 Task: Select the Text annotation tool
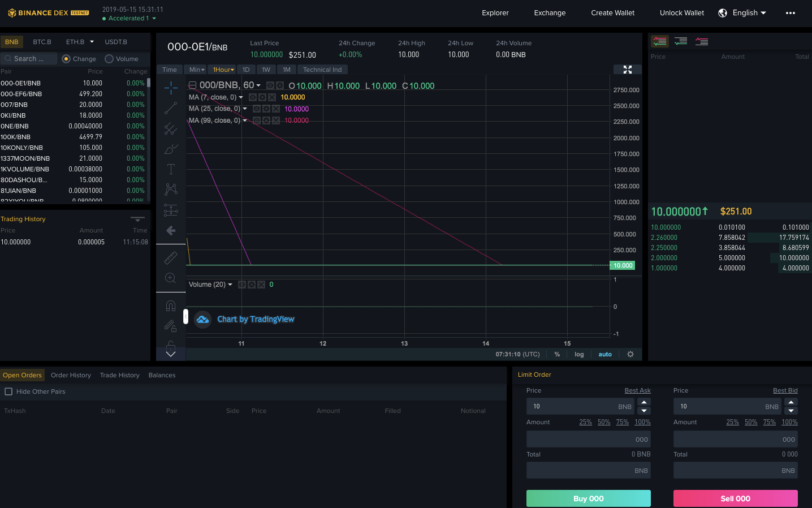[x=171, y=169]
